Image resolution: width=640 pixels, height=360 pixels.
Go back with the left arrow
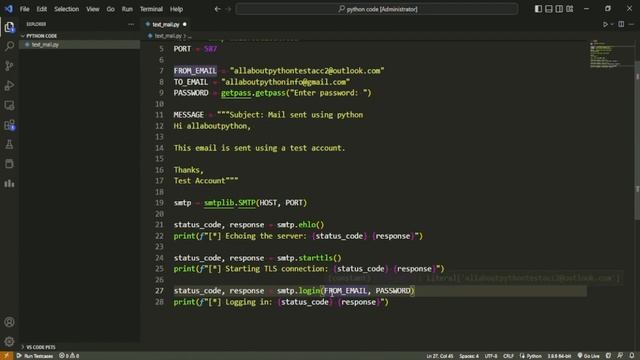tap(218, 9)
